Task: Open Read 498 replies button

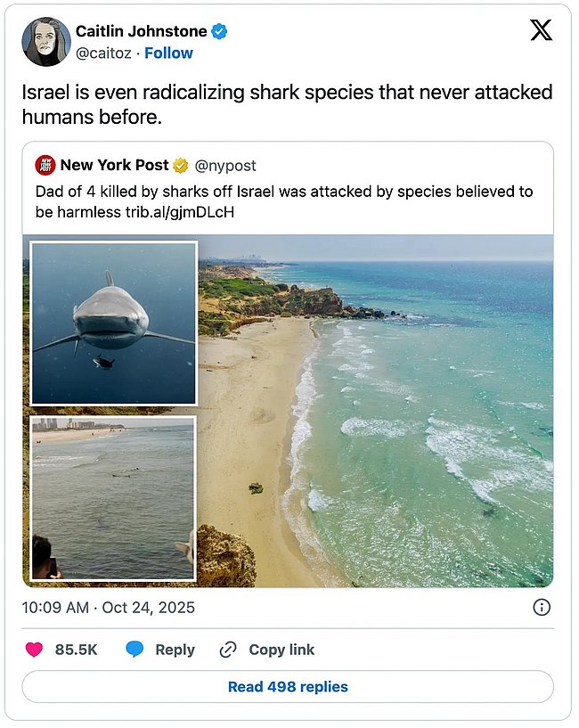Action: click(288, 687)
